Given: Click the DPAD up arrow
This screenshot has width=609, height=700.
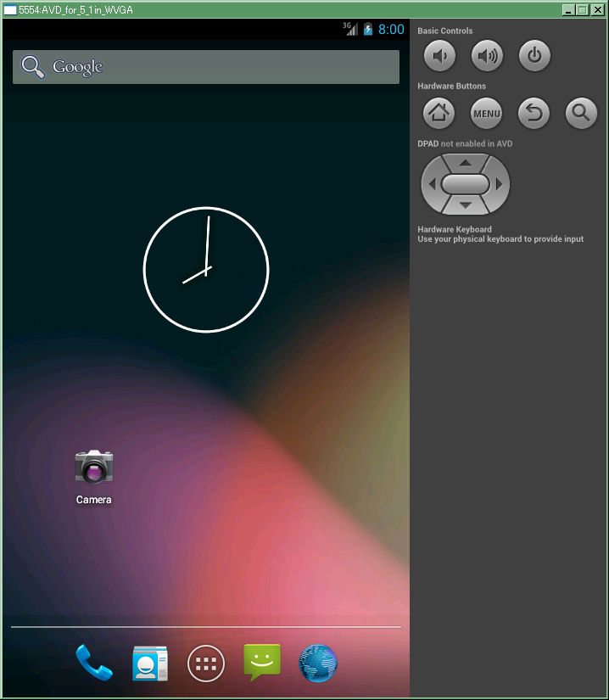Looking at the screenshot, I should pyautogui.click(x=466, y=163).
